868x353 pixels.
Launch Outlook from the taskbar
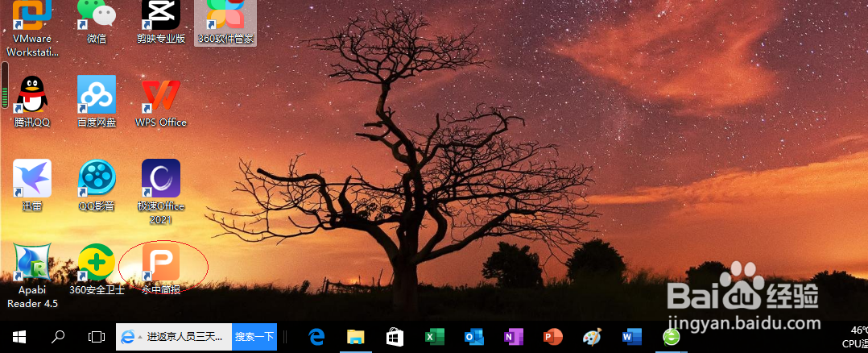(x=473, y=336)
